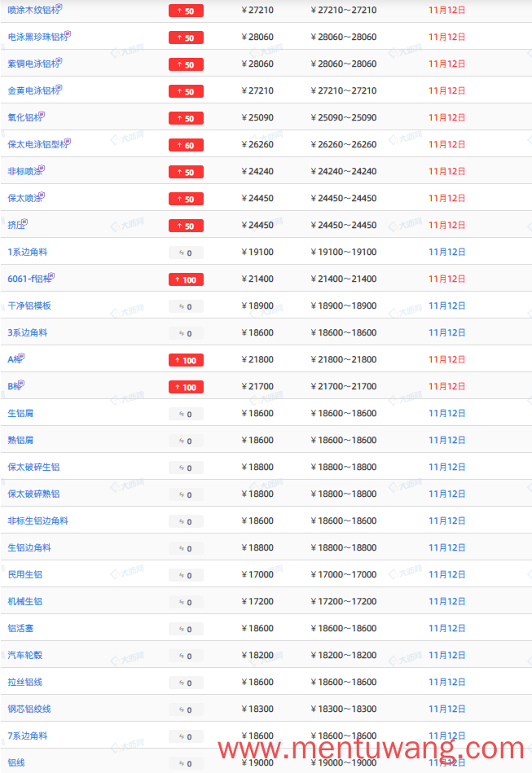Click the small icon beside 喷涂木纹铝材

tap(59, 7)
